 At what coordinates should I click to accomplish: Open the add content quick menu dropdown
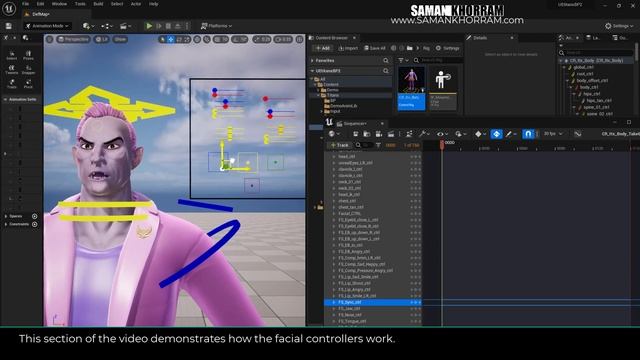pyautogui.click(x=88, y=26)
